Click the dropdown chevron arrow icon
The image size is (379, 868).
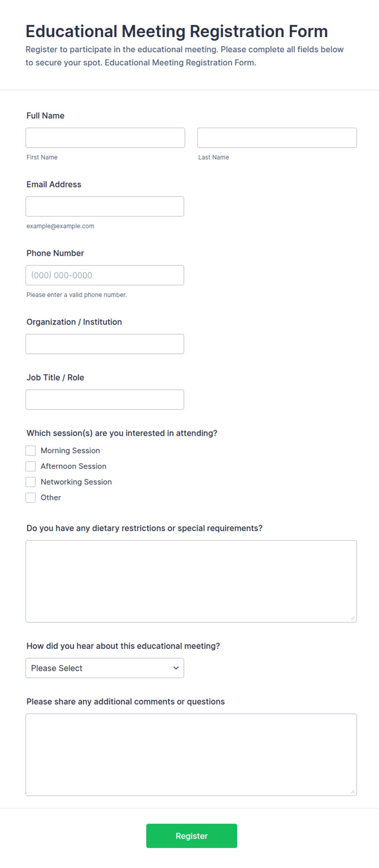(176, 668)
